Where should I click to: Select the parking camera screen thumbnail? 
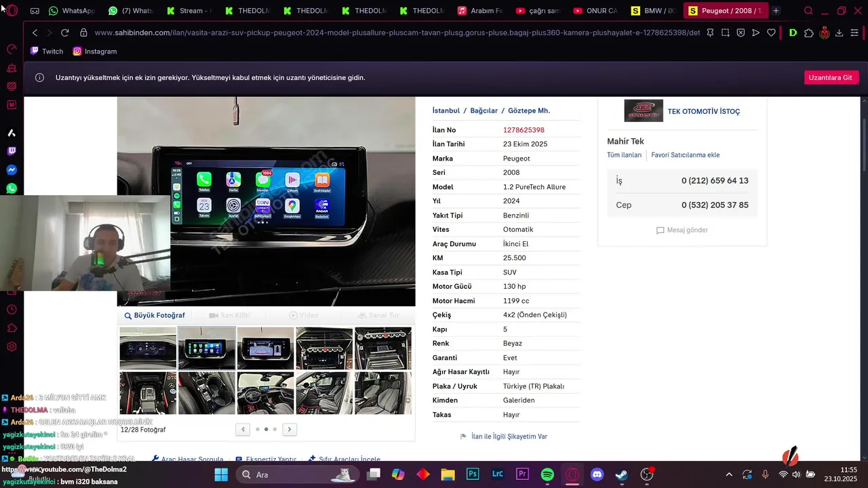pyautogui.click(x=265, y=348)
